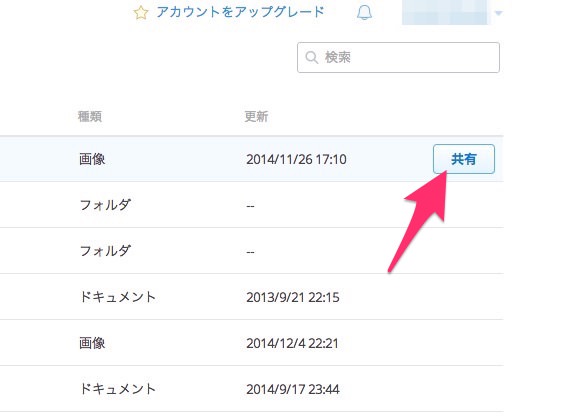Viewport: 584px width, 419px height.
Task: Select the image row dated 2014/11/26 17:10
Action: pos(252,159)
